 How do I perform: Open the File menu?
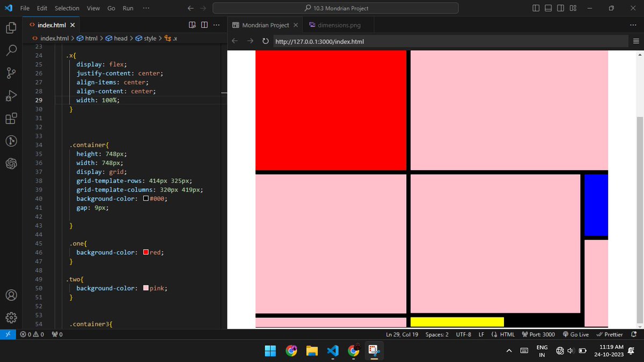(25, 8)
